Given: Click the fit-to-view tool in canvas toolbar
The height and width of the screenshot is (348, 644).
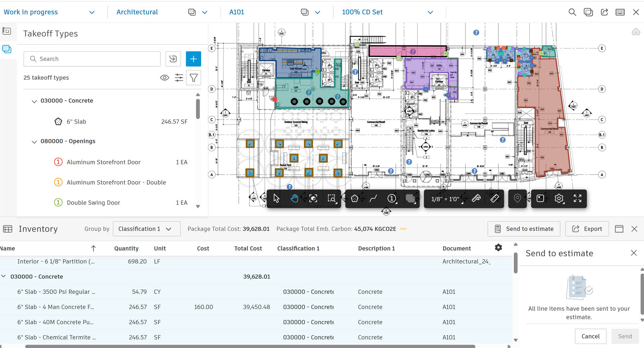Looking at the screenshot, I should [313, 199].
